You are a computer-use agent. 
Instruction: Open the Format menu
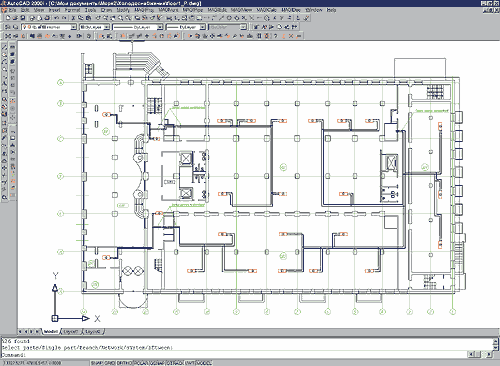coord(72,10)
